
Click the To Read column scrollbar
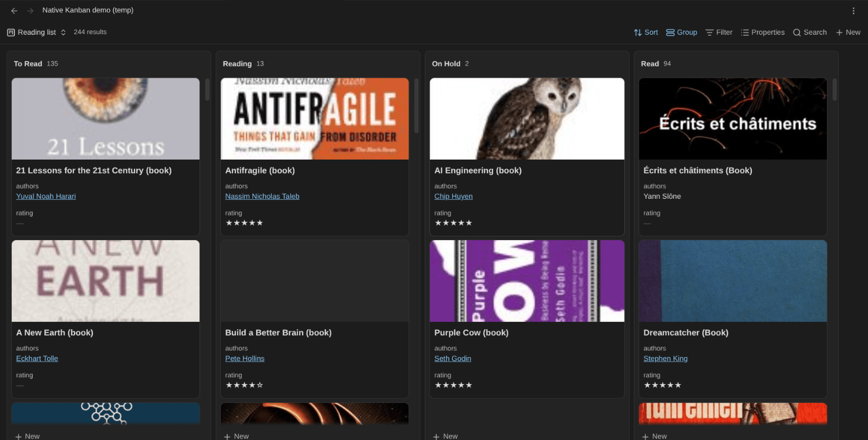pos(207,90)
